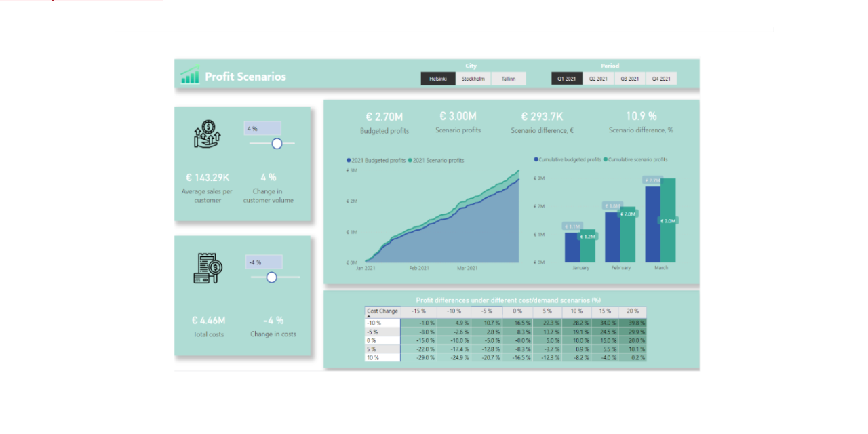Screen dimensions: 868x434
Task: Click the Cumulative budgeted profits legend dot
Action: [x=537, y=158]
